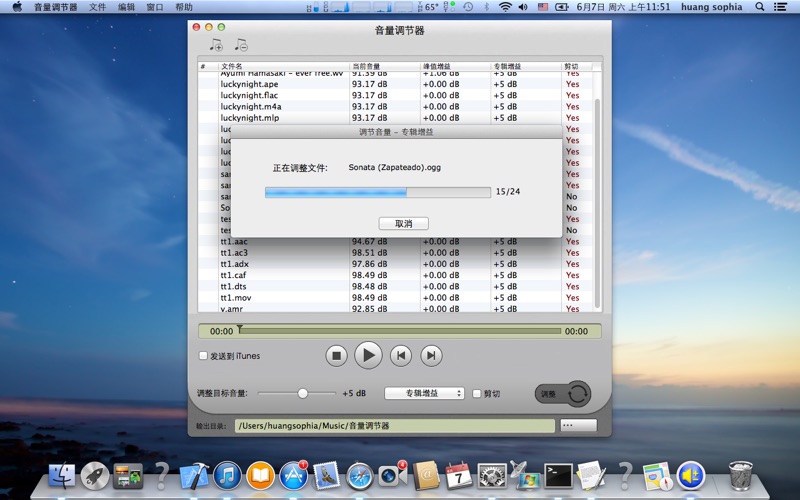
Task: Open Terminal from the Dock
Action: tap(557, 475)
